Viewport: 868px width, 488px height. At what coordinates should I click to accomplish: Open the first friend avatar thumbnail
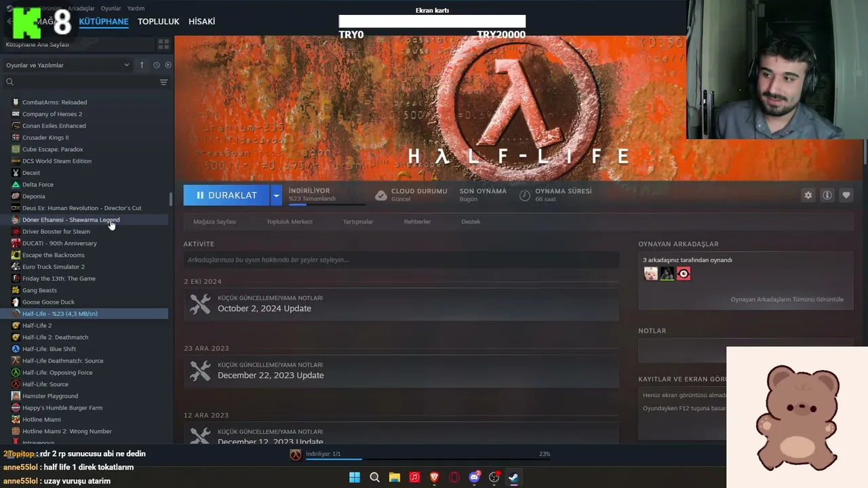click(651, 274)
